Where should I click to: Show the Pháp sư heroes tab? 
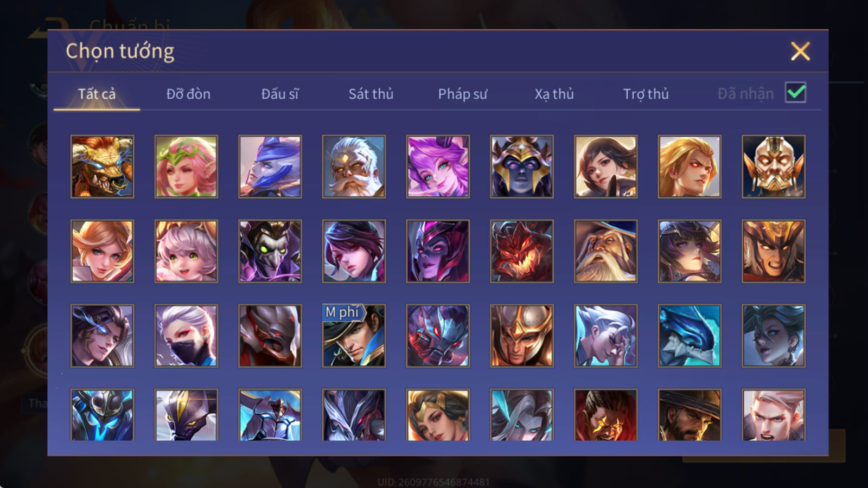click(463, 94)
